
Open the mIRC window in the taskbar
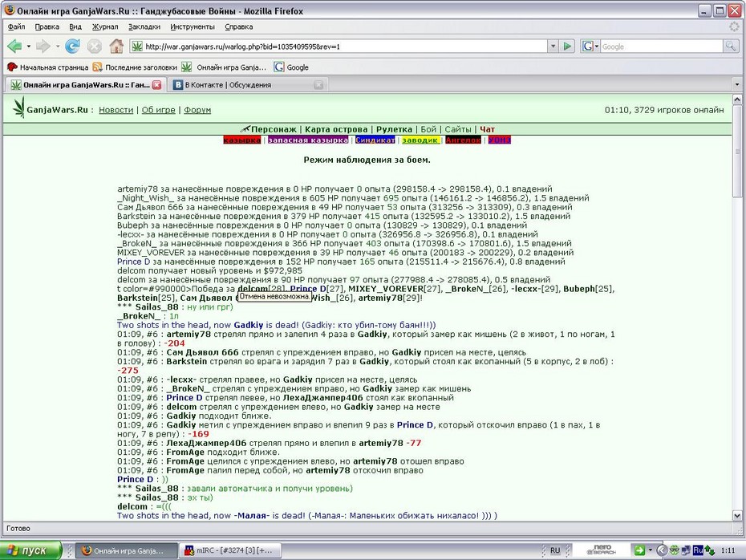point(230,550)
